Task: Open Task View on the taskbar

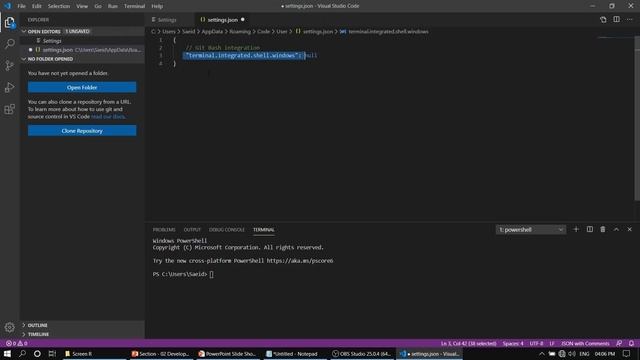Action: [52, 353]
